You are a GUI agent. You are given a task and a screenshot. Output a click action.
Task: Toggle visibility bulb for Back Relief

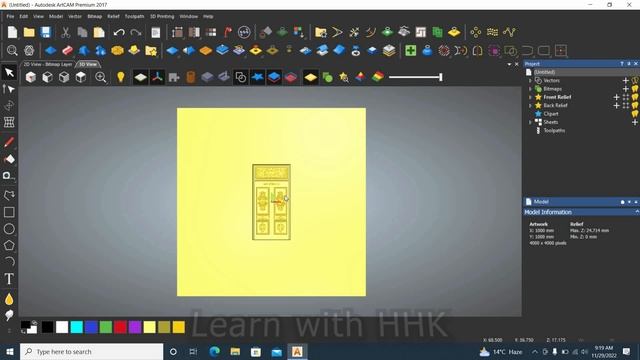point(636,105)
